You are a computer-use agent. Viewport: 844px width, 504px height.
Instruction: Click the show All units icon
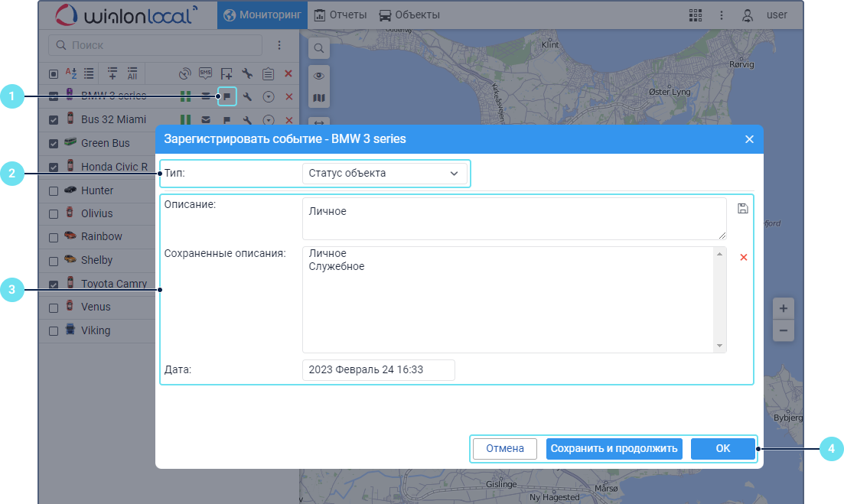pos(132,73)
